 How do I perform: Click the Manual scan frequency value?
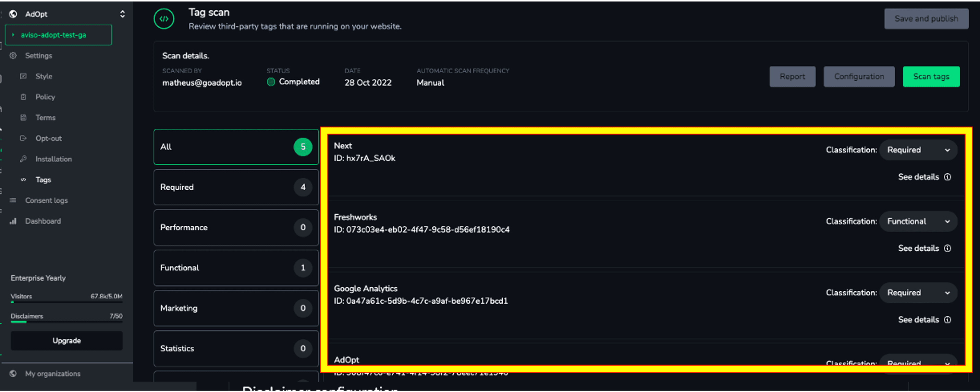click(430, 83)
